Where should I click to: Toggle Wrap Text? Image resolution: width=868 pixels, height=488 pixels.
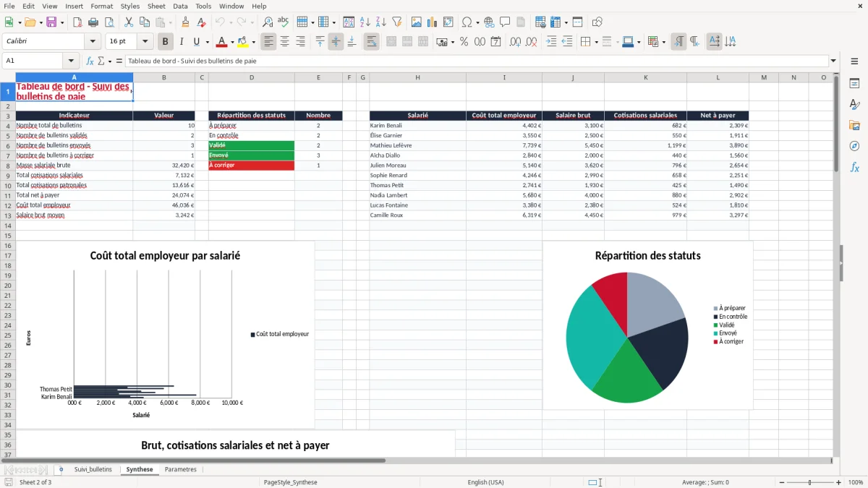tap(372, 42)
